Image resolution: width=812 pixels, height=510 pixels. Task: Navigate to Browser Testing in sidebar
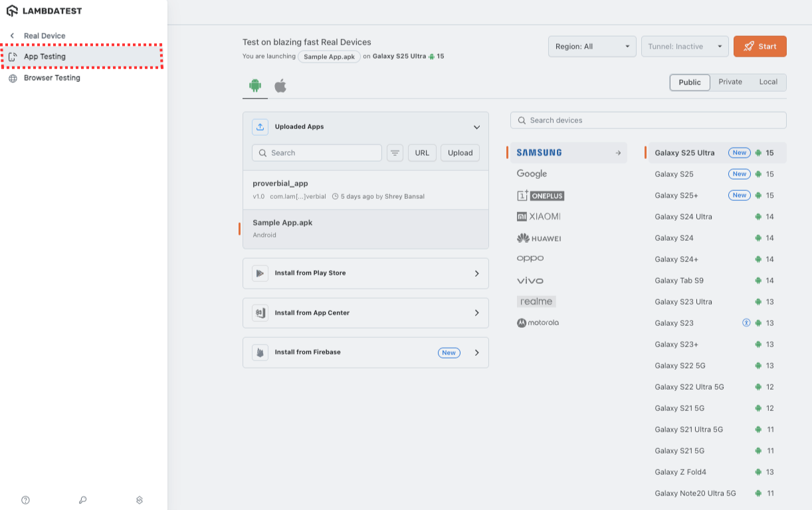(53, 78)
